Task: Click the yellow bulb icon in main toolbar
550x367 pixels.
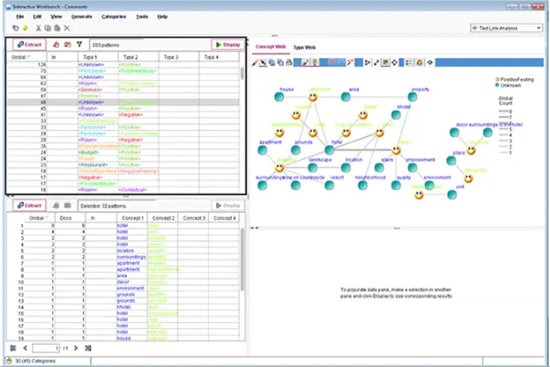Action: [x=25, y=28]
